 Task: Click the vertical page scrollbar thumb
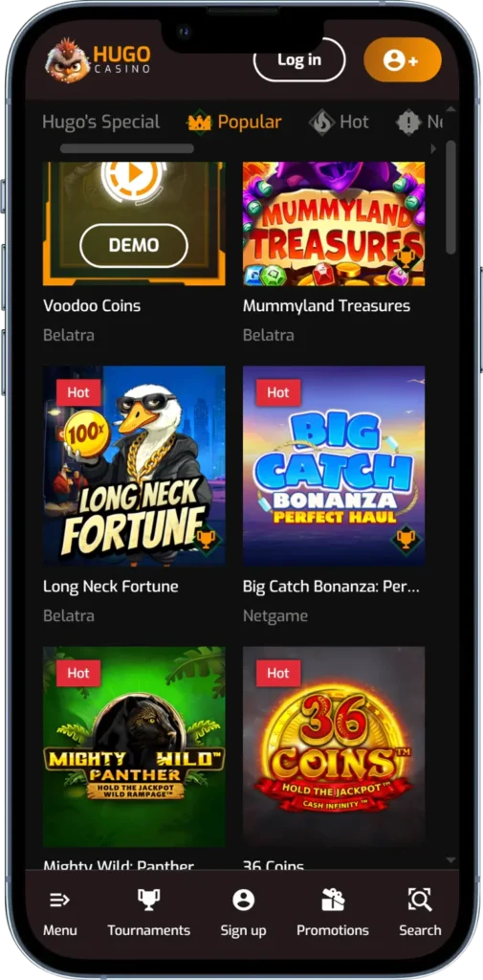[451, 197]
